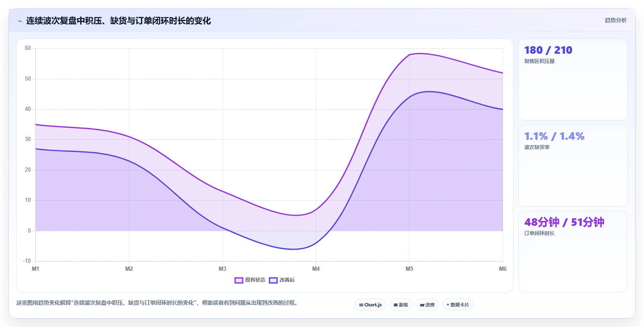Screen dimensions: 644x327
Task: Click the 数据卡片 tag chip
Action: click(x=458, y=305)
